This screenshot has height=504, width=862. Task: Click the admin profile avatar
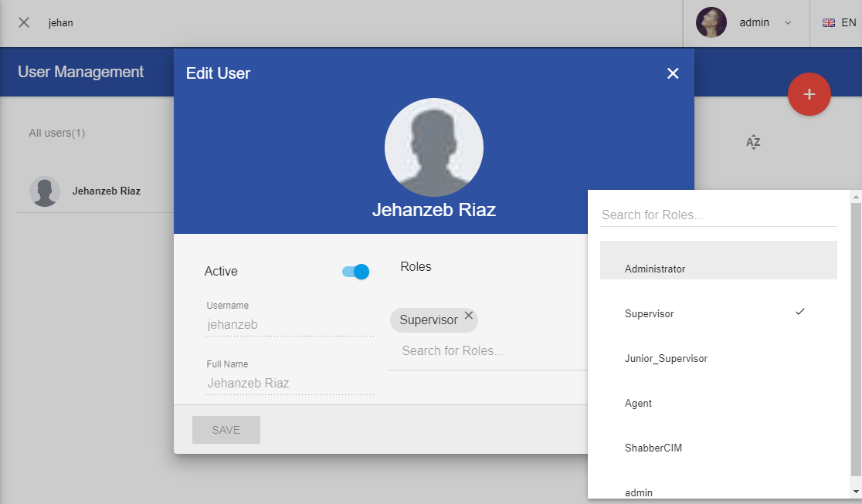pyautogui.click(x=711, y=22)
